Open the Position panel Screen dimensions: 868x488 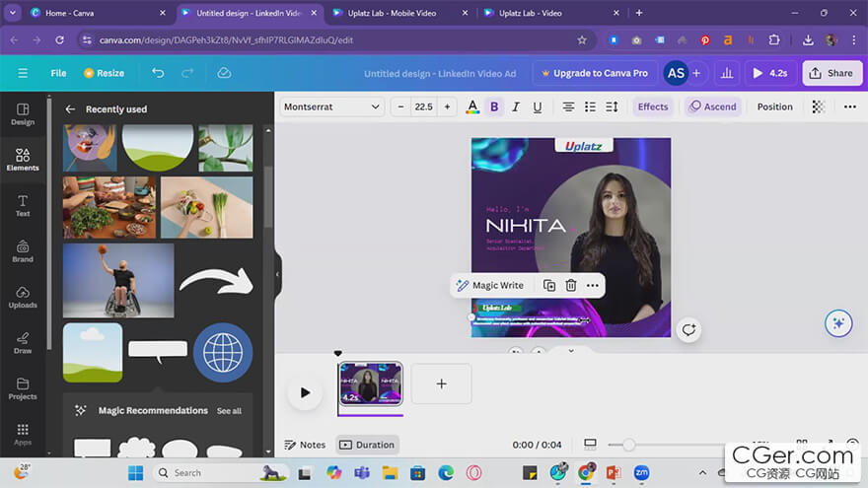point(774,106)
